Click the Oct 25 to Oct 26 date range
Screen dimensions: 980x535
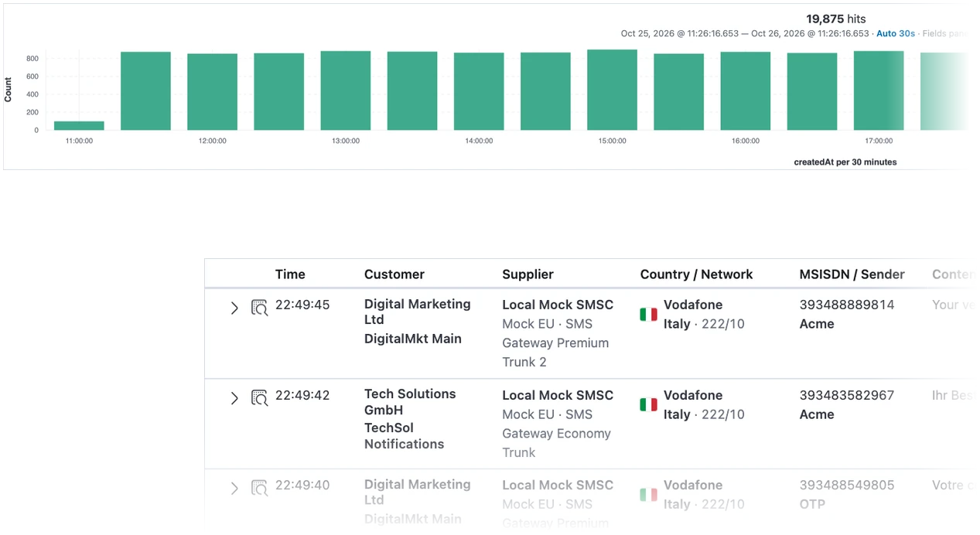tap(745, 34)
